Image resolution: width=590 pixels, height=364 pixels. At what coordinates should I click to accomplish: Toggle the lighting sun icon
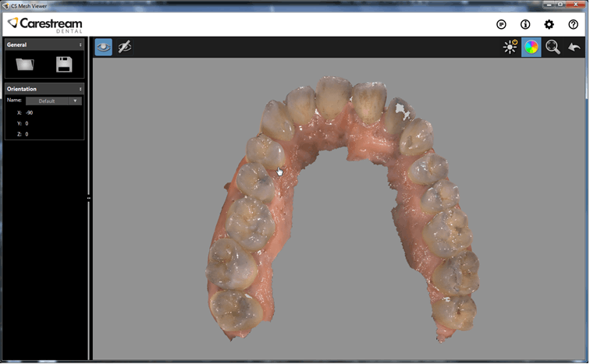510,47
